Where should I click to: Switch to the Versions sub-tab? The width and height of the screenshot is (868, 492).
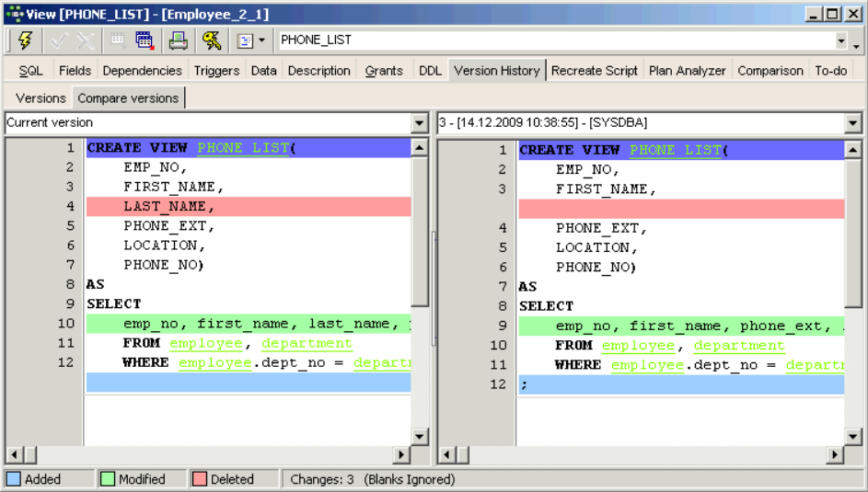pyautogui.click(x=41, y=98)
